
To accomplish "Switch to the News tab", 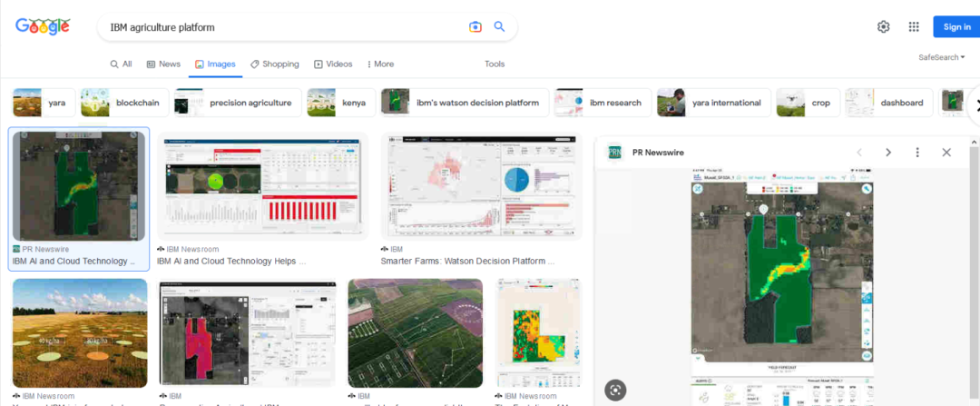I will pos(163,64).
